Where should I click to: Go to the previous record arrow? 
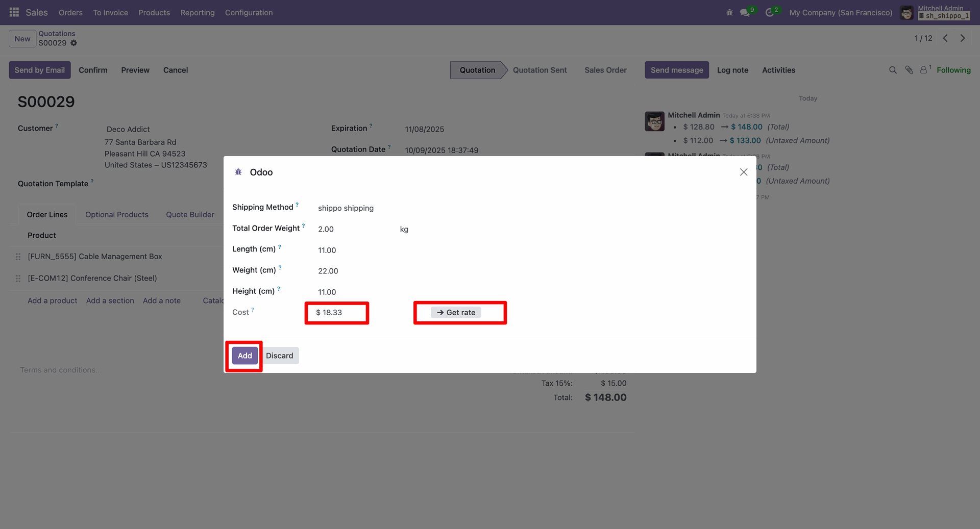(x=945, y=38)
